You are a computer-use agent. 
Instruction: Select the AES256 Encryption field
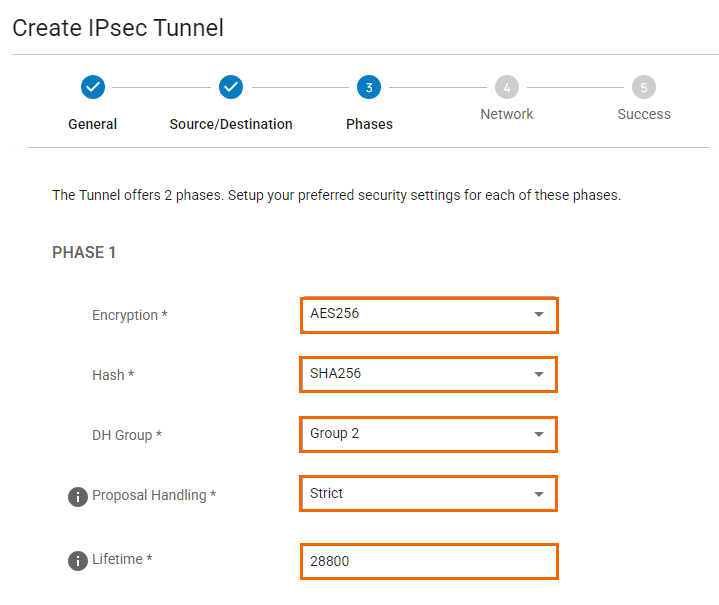click(x=410, y=315)
